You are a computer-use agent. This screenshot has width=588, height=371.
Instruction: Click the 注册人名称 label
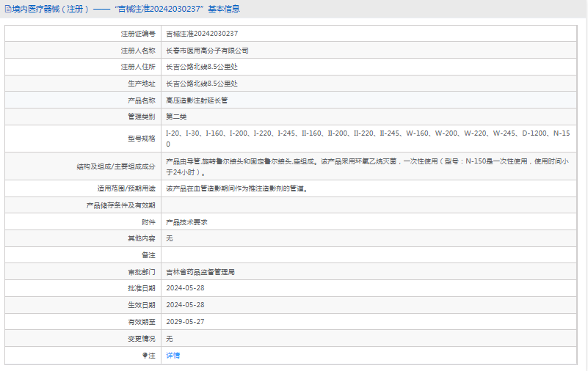point(137,51)
